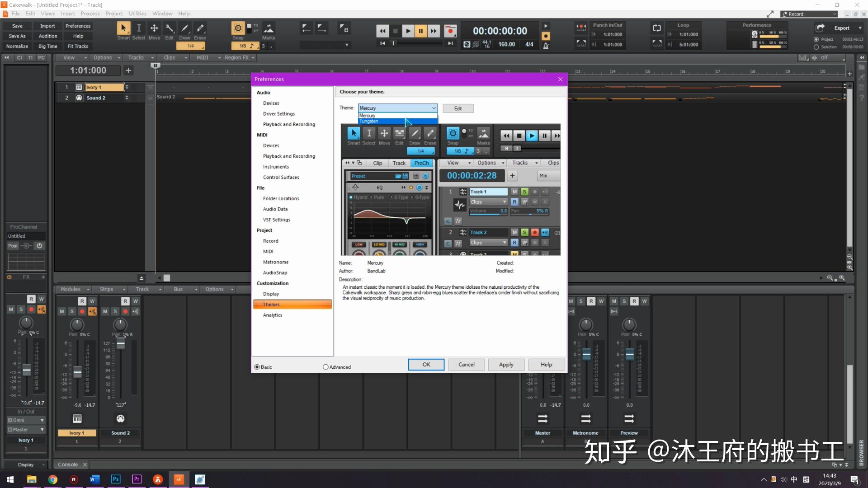Select the Smart tool in the toolbar
Image resolution: width=868 pixels, height=488 pixels.
pos(123,28)
